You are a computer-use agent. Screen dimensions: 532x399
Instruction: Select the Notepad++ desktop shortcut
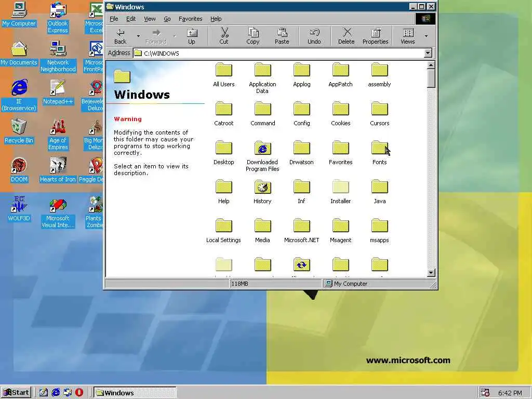pyautogui.click(x=58, y=92)
